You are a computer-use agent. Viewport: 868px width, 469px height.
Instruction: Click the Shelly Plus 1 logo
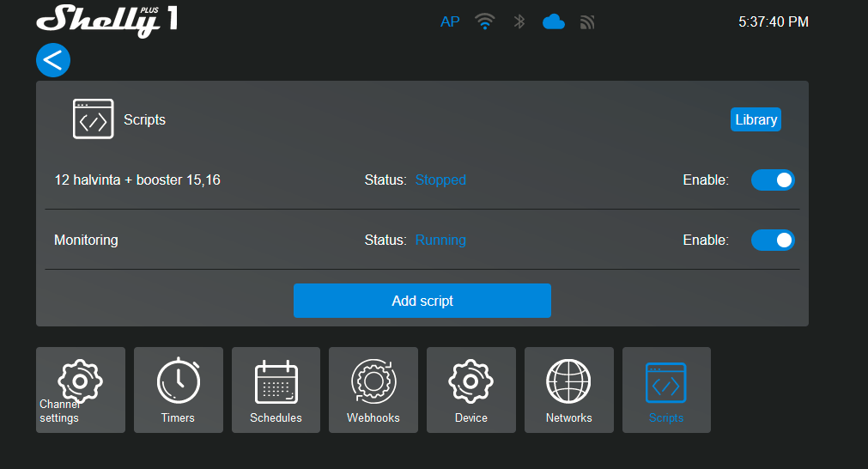(x=107, y=21)
